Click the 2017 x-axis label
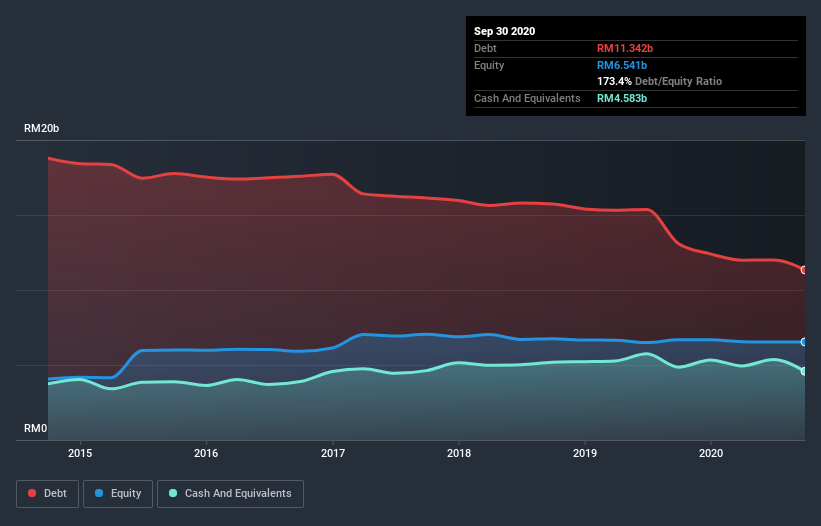821x526 pixels. pyautogui.click(x=333, y=453)
